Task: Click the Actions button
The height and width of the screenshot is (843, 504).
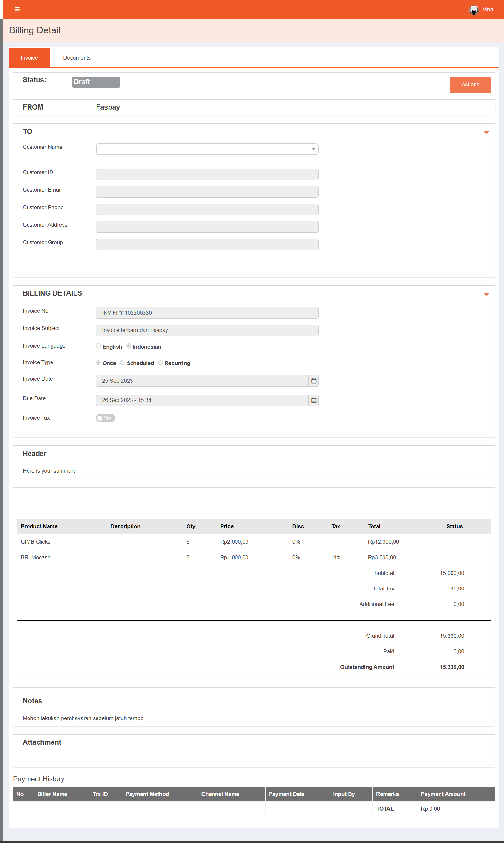Action: [470, 84]
